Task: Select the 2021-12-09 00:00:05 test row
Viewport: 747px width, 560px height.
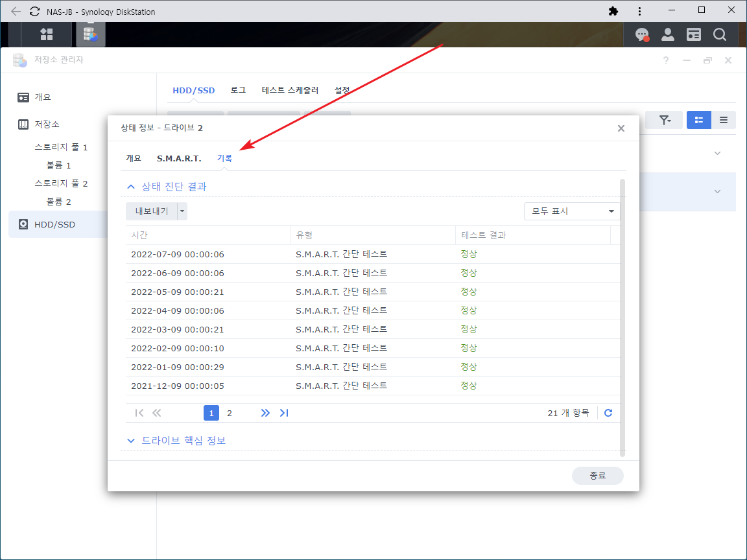Action: coord(373,386)
